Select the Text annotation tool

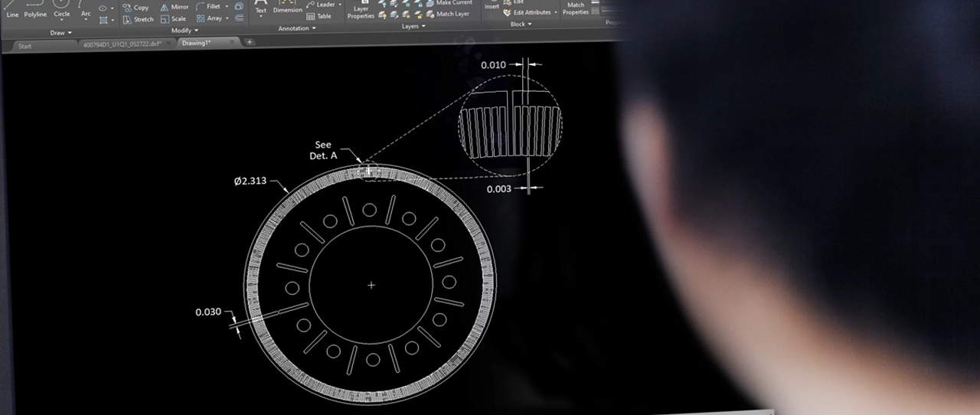coord(261,7)
